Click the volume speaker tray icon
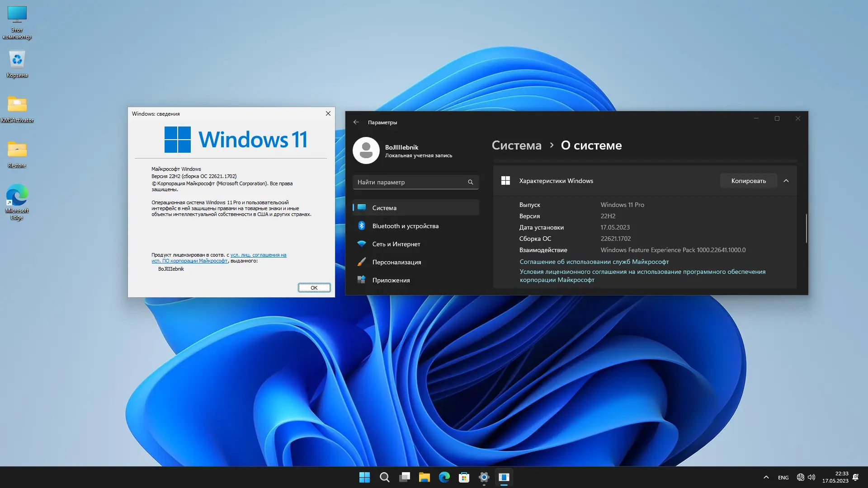 coord(811,477)
